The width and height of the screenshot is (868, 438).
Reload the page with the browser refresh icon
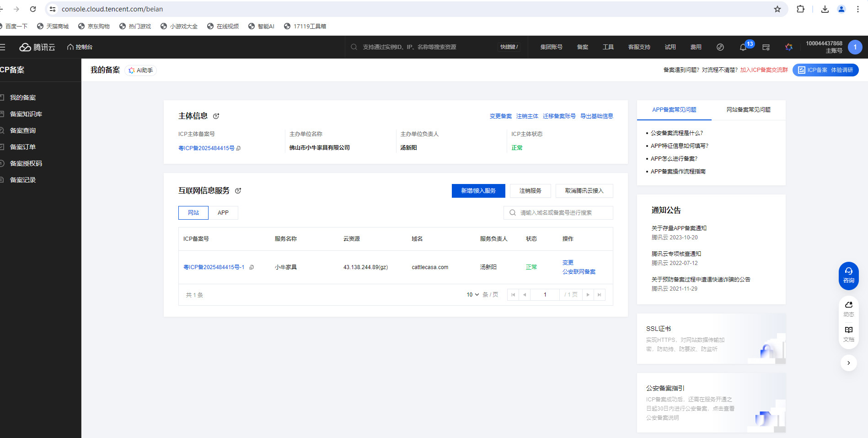point(33,9)
